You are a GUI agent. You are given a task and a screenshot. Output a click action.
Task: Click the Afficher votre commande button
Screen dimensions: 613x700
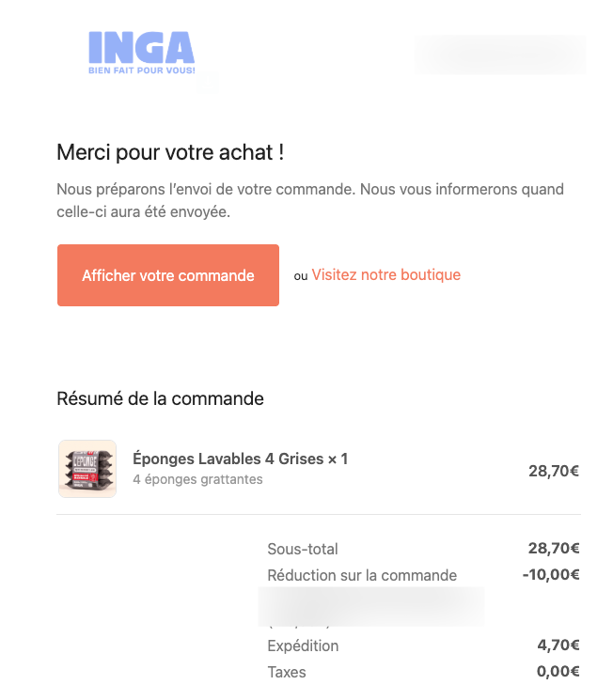168,275
